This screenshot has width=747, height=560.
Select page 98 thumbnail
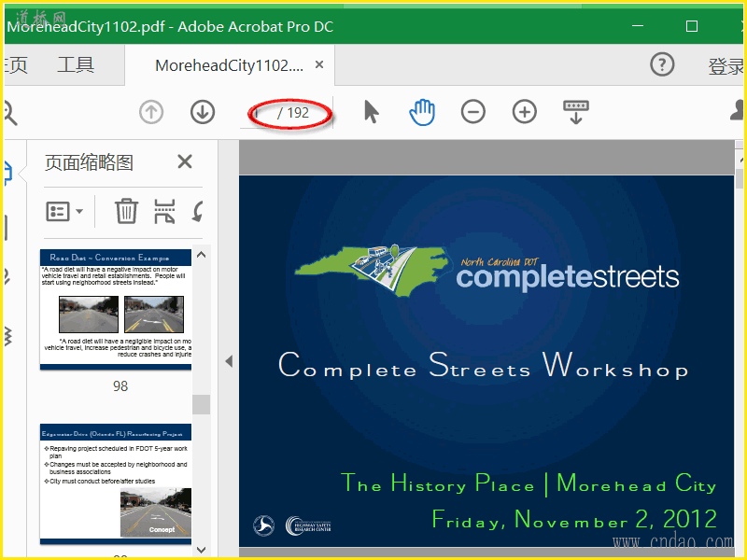click(x=116, y=310)
